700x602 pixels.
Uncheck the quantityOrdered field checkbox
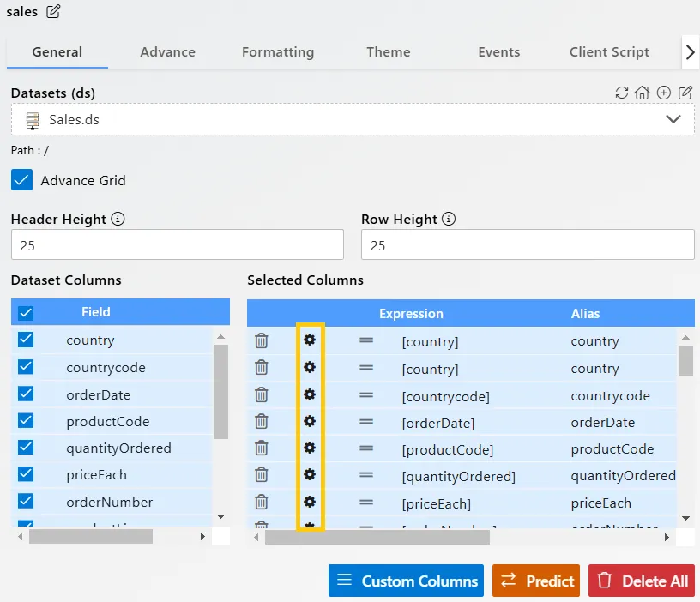click(x=26, y=448)
